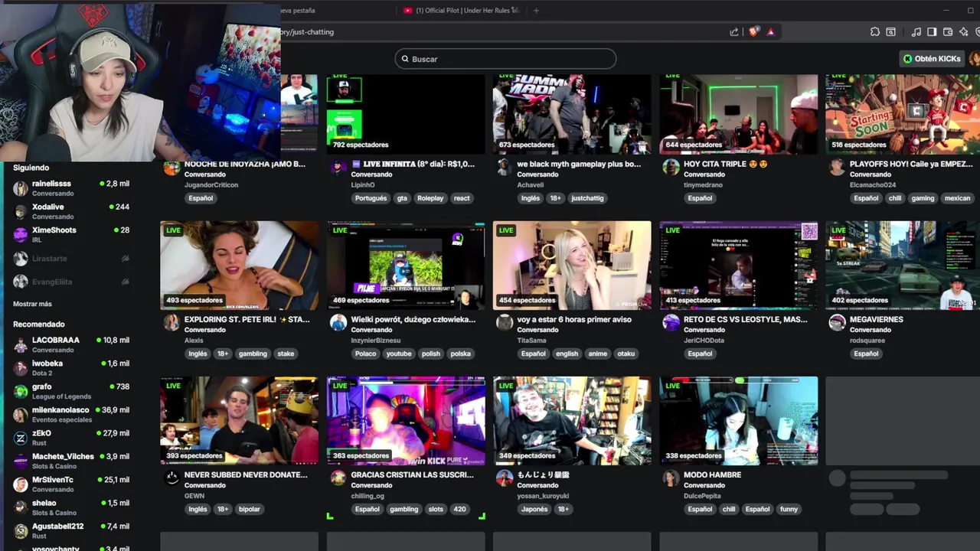
Task: Click the magnifier icon in Buscar field
Action: [x=405, y=59]
